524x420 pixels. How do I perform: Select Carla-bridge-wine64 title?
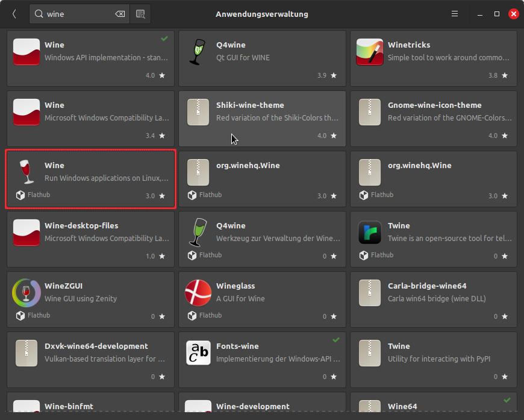point(427,286)
